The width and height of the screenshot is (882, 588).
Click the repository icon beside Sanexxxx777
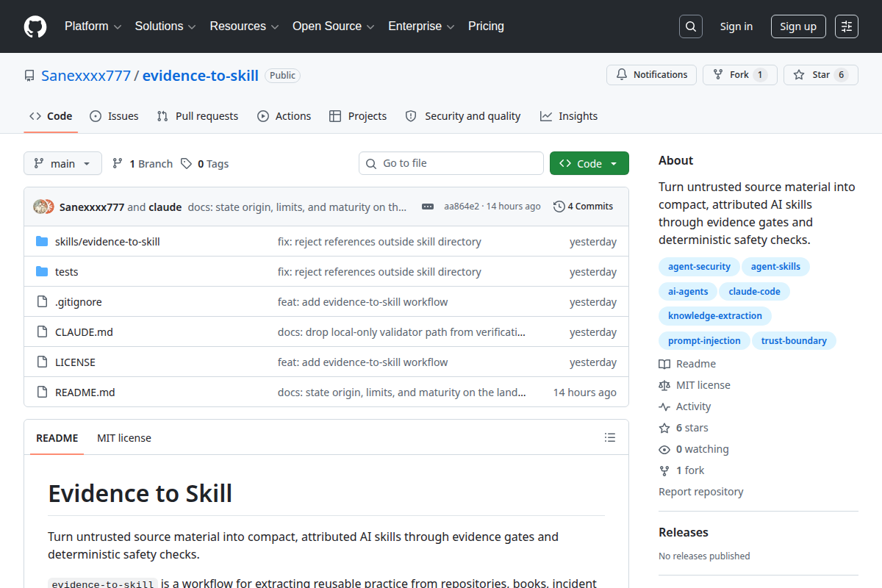pos(29,76)
